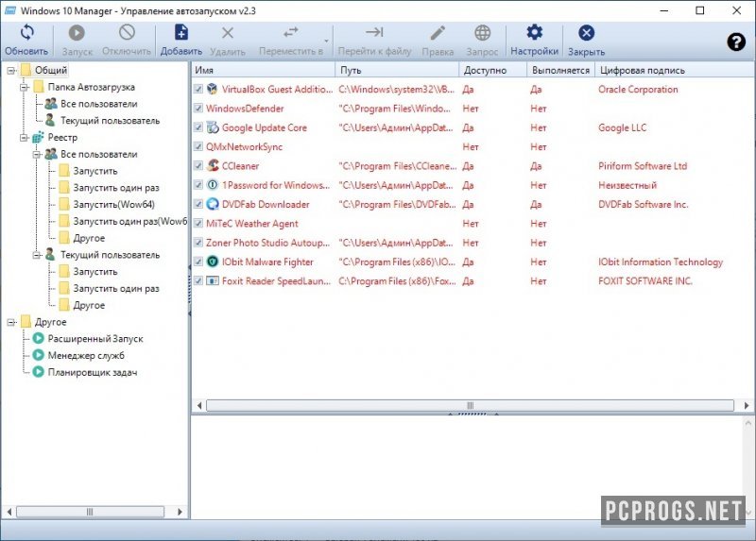The image size is (756, 541).
Task: Select Запустить один раз under Все пользователи
Action: point(115,187)
